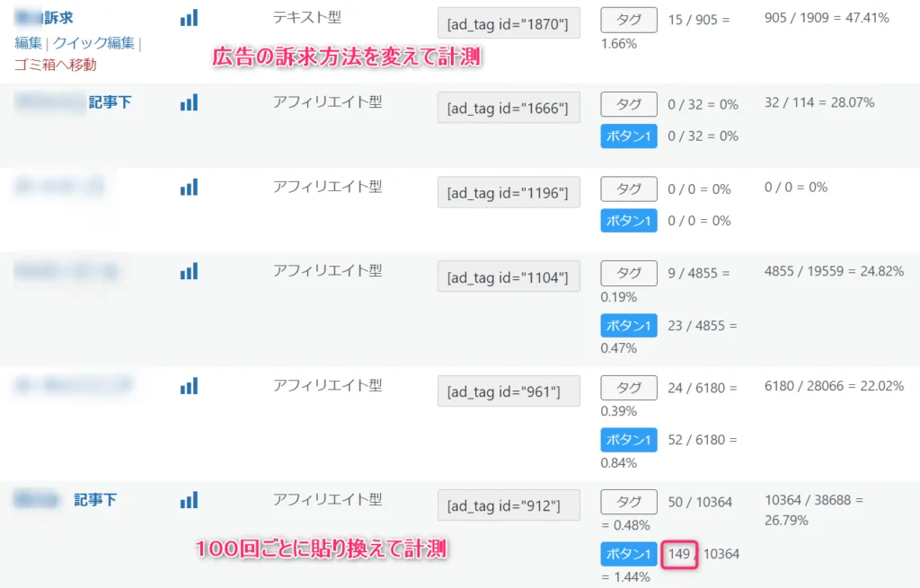Screen dimensions: 920x588
Task: Select the shortcode field [ad_tag id="1666"]
Action: point(509,108)
